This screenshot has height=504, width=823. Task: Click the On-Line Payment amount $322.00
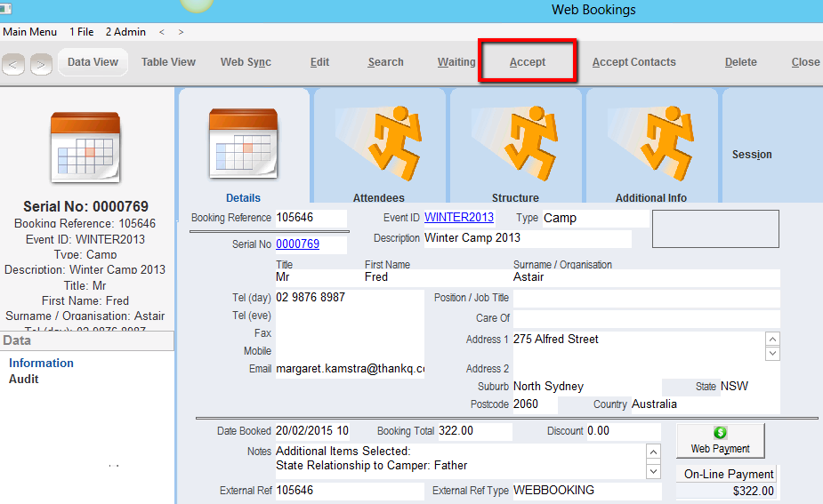726,492
